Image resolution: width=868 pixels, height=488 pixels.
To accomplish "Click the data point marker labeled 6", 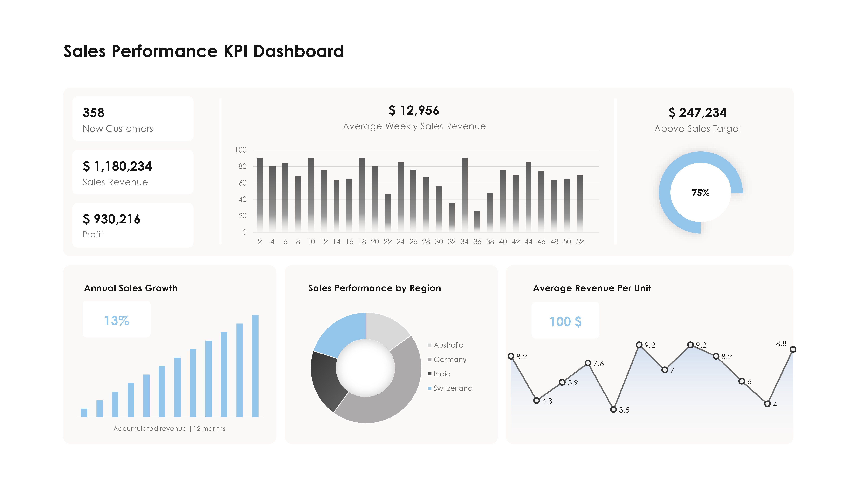I will coord(742,381).
